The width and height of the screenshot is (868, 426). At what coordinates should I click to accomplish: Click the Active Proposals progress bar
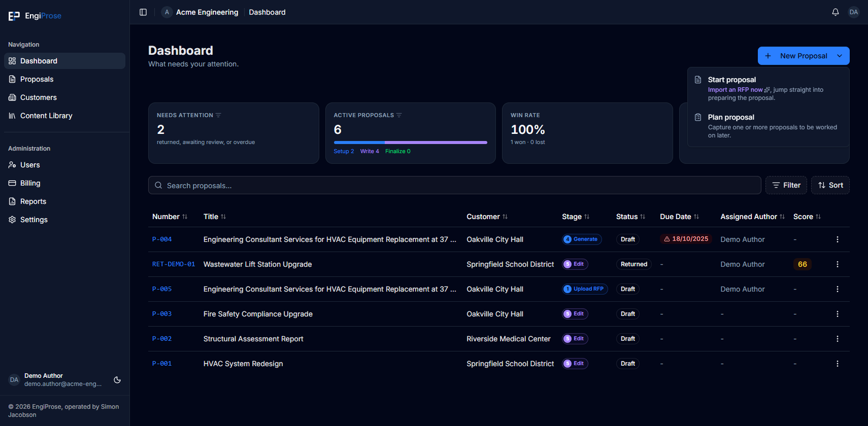[410, 142]
